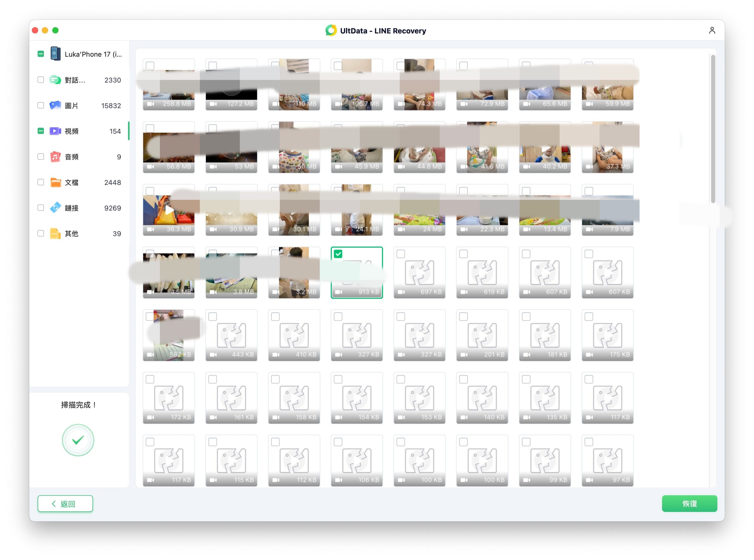754x560 pixels.
Task: Select the blue links category icon
Action: coord(55,208)
